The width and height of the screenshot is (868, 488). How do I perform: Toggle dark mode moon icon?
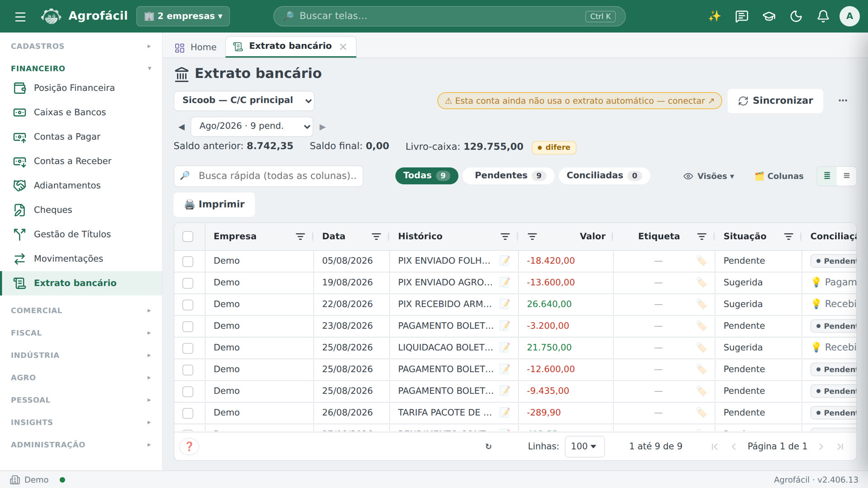click(x=796, y=16)
